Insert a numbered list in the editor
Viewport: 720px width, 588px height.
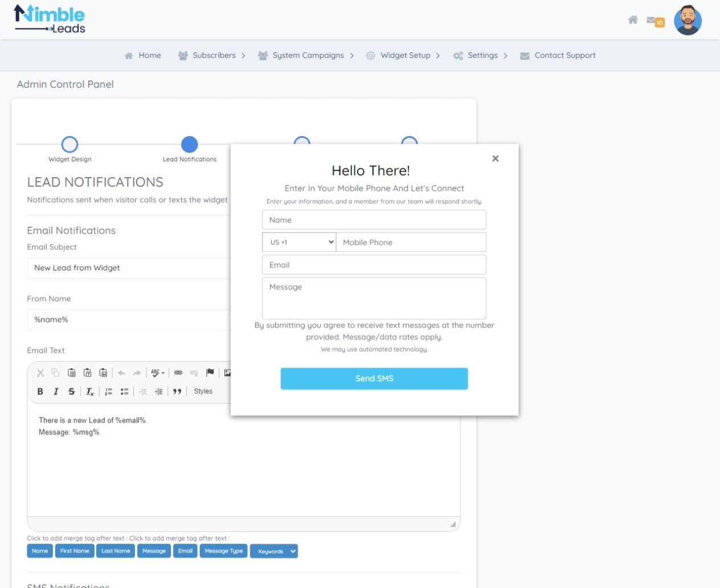pos(108,392)
